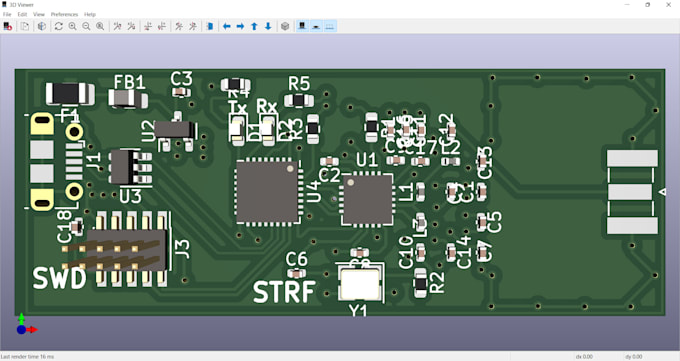Click the Zoom to fit icon
Image resolution: width=680 pixels, height=361 pixels.
coord(100,26)
